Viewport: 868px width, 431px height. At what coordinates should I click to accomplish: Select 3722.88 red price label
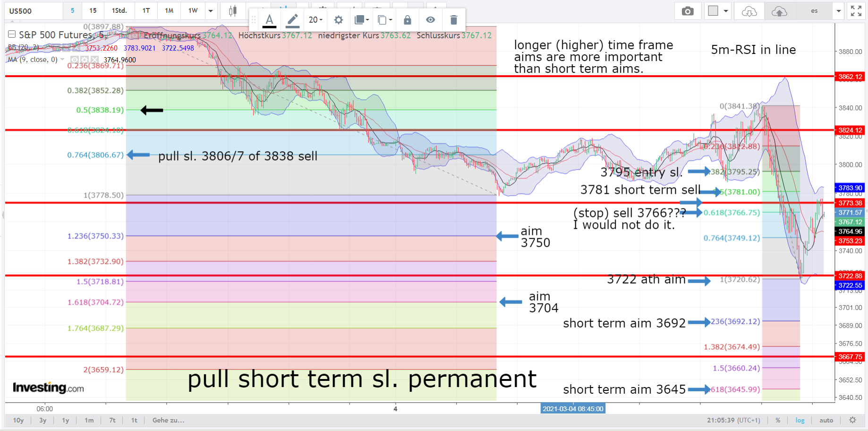coord(850,276)
